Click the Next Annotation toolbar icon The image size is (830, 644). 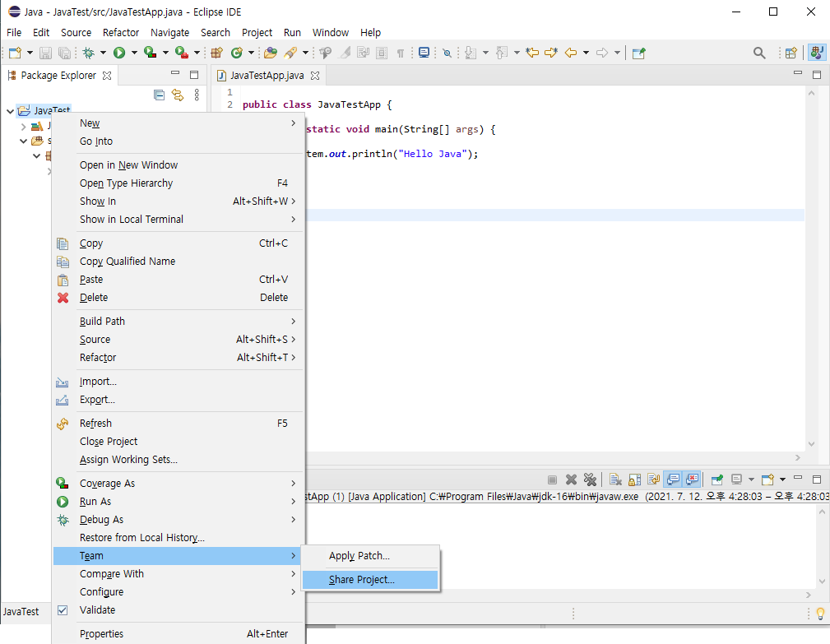point(470,53)
